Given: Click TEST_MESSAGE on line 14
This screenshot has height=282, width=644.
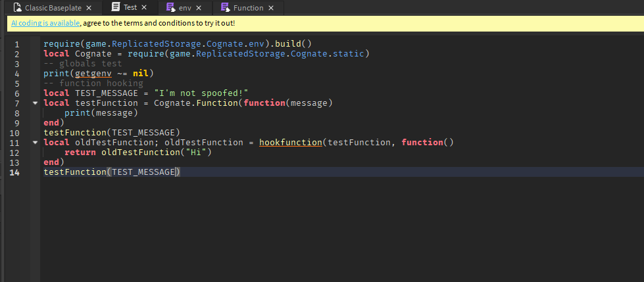Looking at the screenshot, I should click(143, 172).
